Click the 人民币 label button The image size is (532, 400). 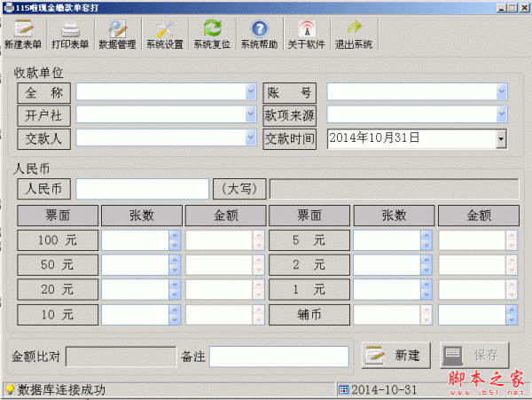click(x=43, y=189)
